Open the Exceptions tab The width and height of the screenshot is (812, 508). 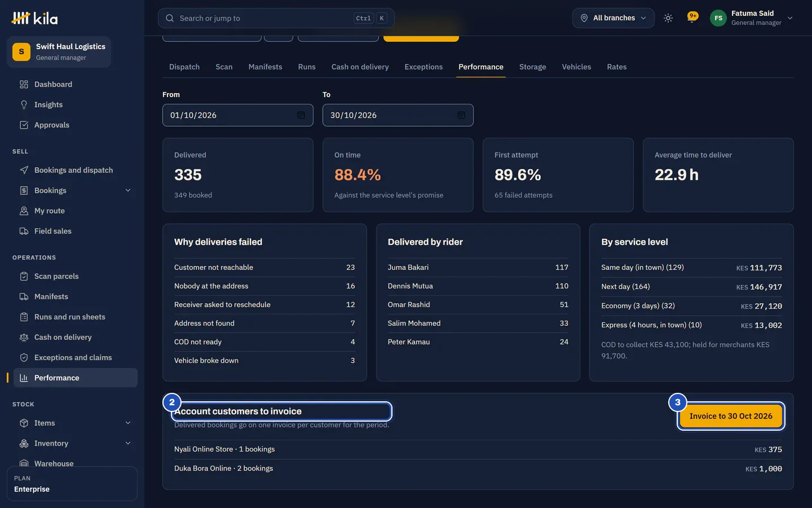pyautogui.click(x=423, y=67)
